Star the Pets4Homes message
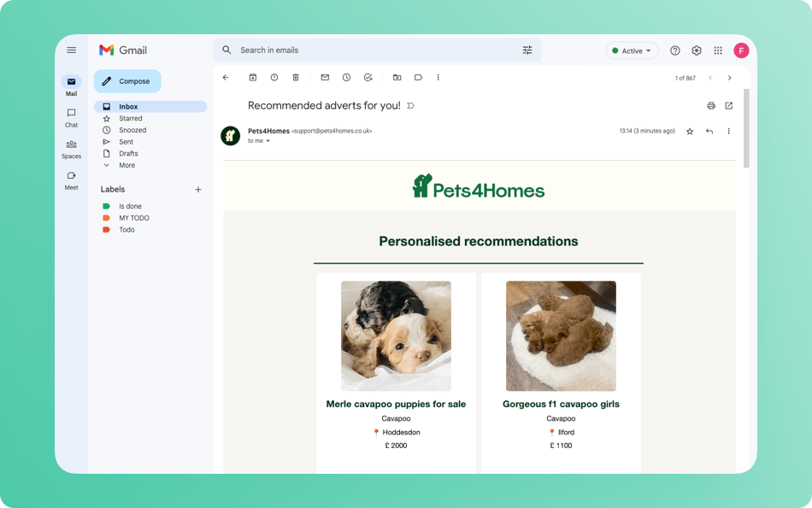 pyautogui.click(x=690, y=132)
